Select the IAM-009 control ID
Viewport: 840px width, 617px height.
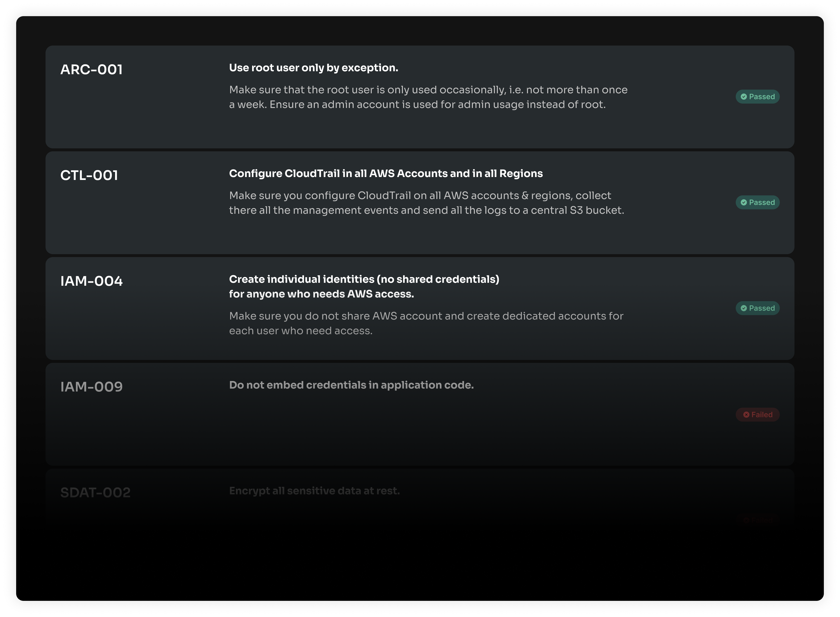[92, 387]
